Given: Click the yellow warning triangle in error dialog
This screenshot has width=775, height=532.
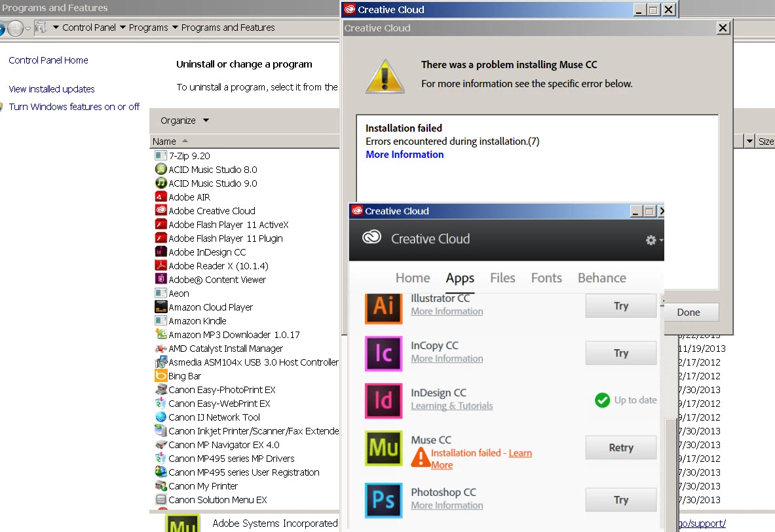Looking at the screenshot, I should coord(385,76).
